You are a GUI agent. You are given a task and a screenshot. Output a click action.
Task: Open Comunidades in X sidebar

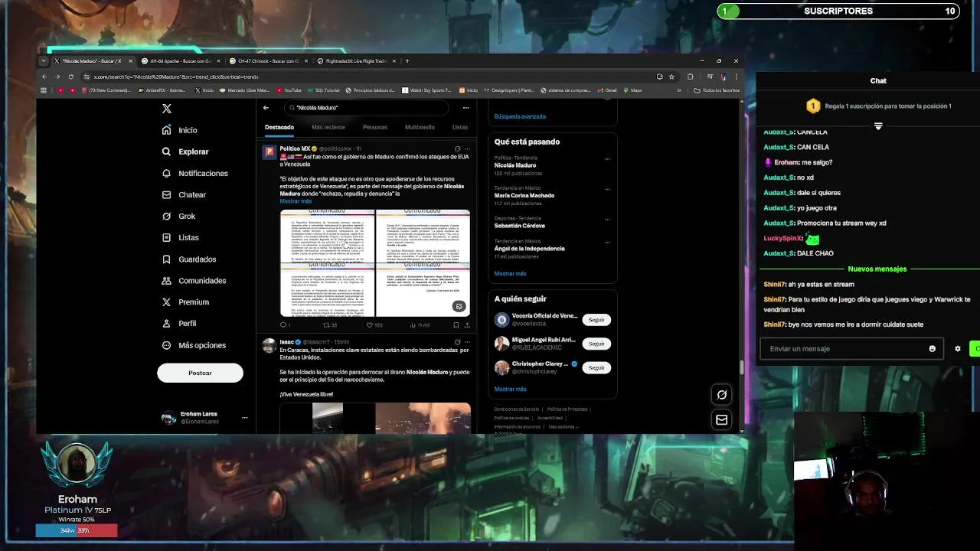pos(194,280)
